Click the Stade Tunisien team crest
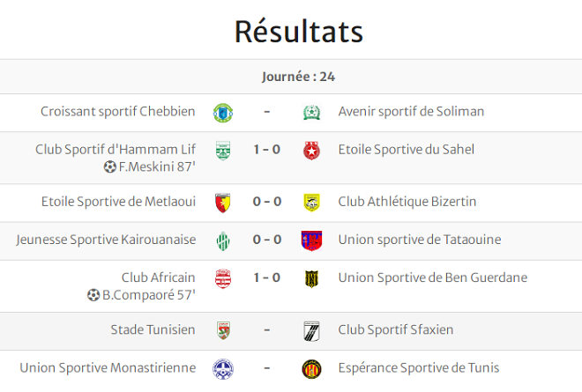The height and width of the screenshot is (392, 582). coord(222,331)
